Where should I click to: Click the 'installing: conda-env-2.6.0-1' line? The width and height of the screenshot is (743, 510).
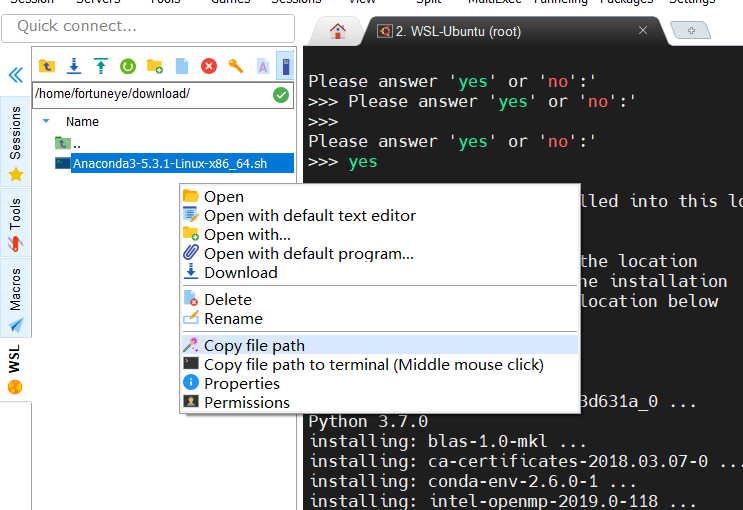(x=472, y=481)
